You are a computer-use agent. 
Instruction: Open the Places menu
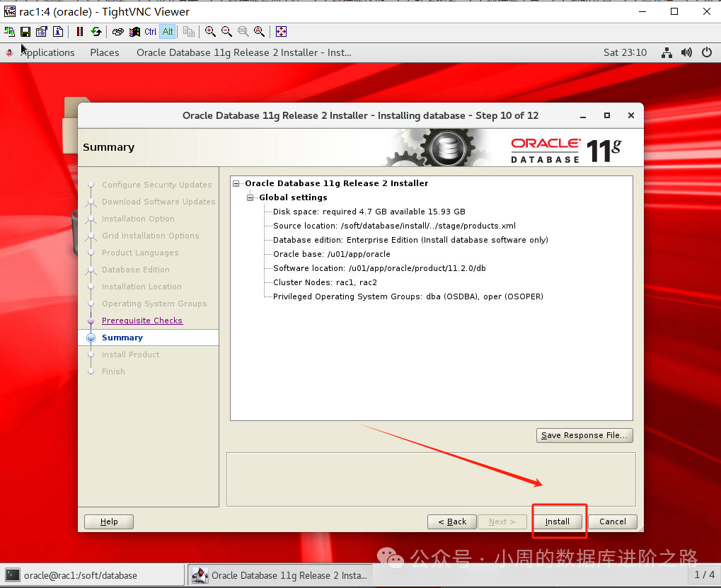tap(105, 52)
